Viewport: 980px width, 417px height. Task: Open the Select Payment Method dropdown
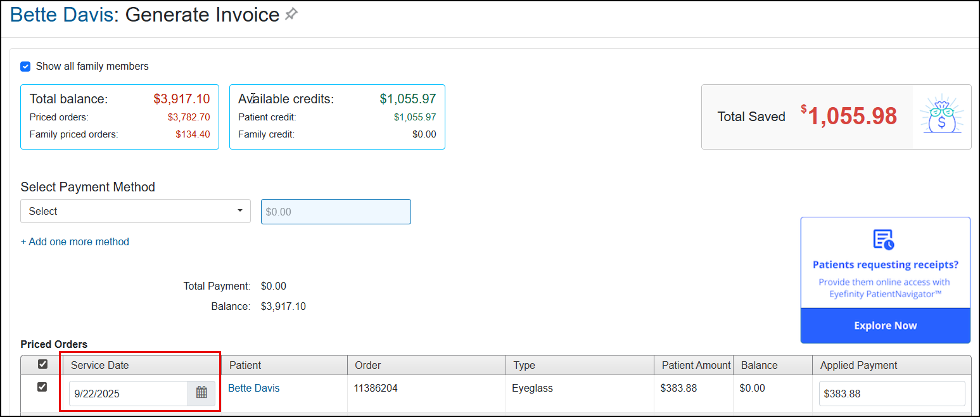[135, 211]
